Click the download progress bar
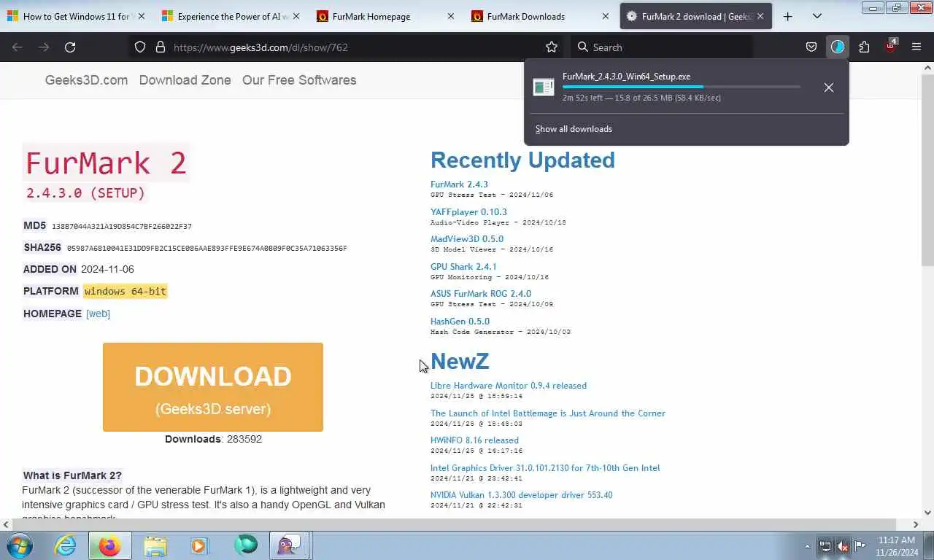 pyautogui.click(x=682, y=87)
